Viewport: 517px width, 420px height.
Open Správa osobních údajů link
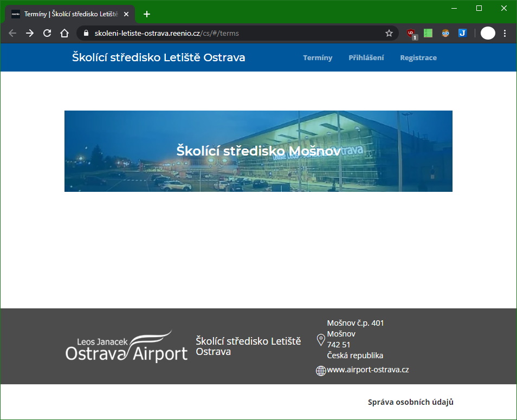tap(410, 402)
